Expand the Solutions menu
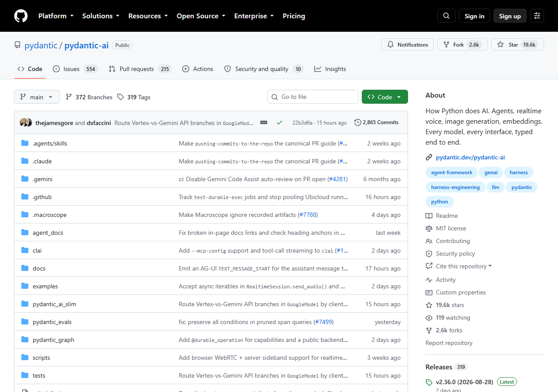The image size is (558, 392). pyautogui.click(x=101, y=16)
